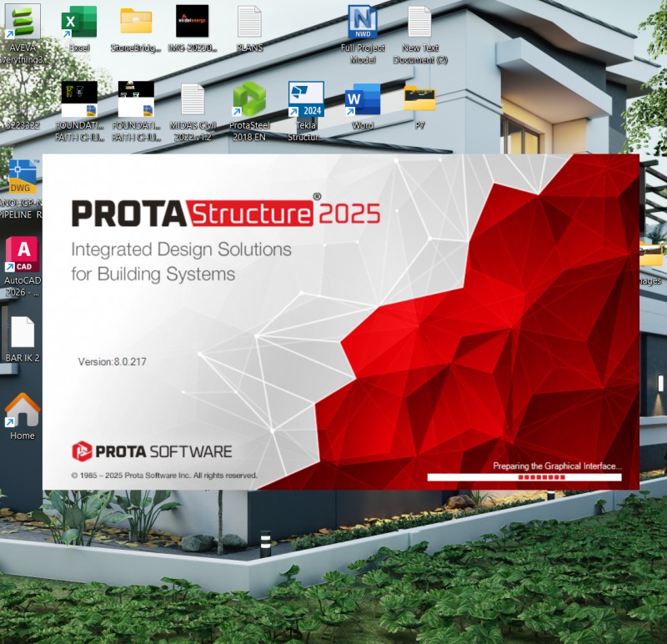Viewport: 667px width, 644px height.
Task: Open Tekla Structures 2024
Action: (304, 100)
